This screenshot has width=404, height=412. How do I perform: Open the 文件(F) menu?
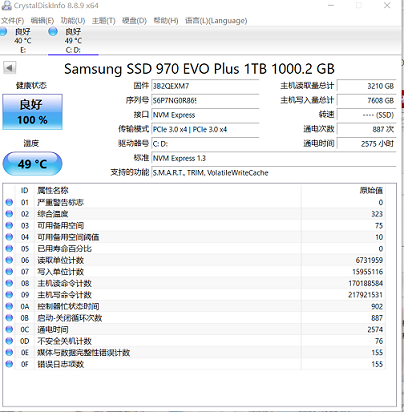(x=12, y=21)
